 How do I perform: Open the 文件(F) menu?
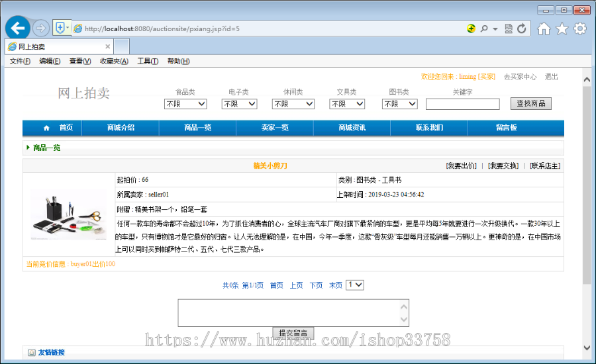click(x=20, y=61)
